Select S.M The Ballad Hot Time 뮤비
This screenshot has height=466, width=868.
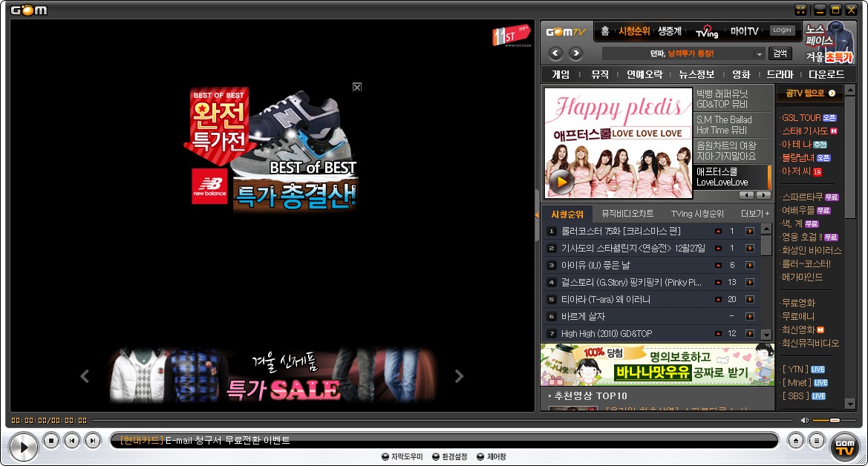pos(733,125)
